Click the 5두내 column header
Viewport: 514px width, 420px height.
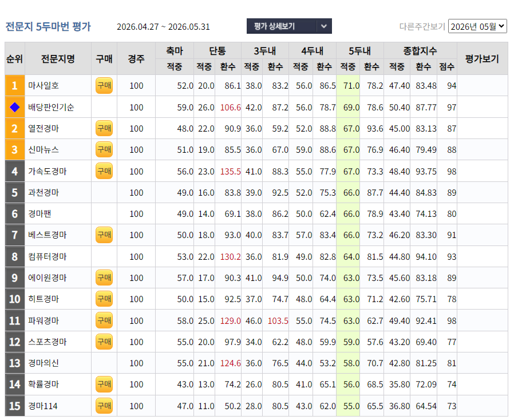(x=360, y=51)
